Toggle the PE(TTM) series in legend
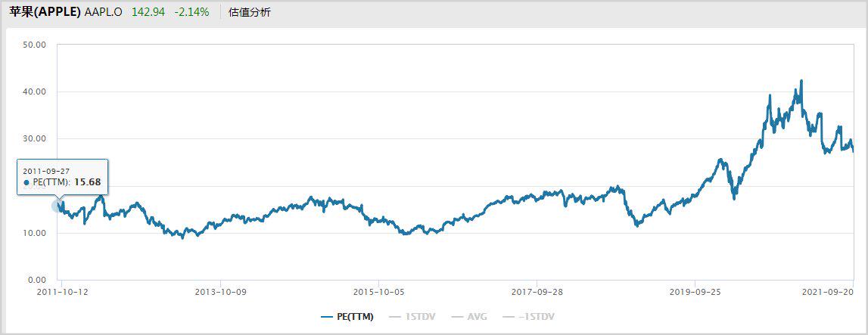Image resolution: width=868 pixels, height=335 pixels. [355, 317]
